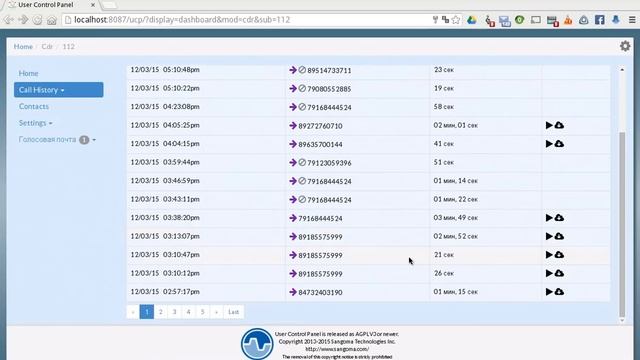Expand the Голосовая почта dropdown
Image resolution: width=640 pixels, height=360 pixels.
(x=57, y=140)
